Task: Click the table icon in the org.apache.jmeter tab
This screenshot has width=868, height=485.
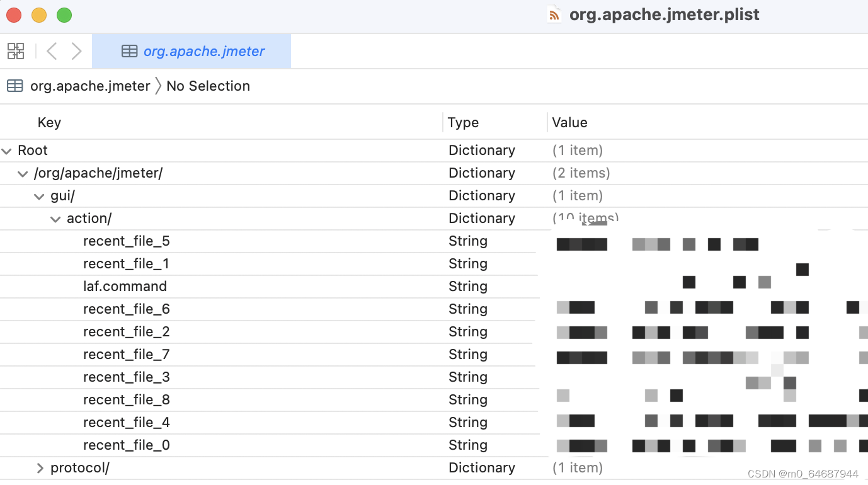Action: coord(129,51)
